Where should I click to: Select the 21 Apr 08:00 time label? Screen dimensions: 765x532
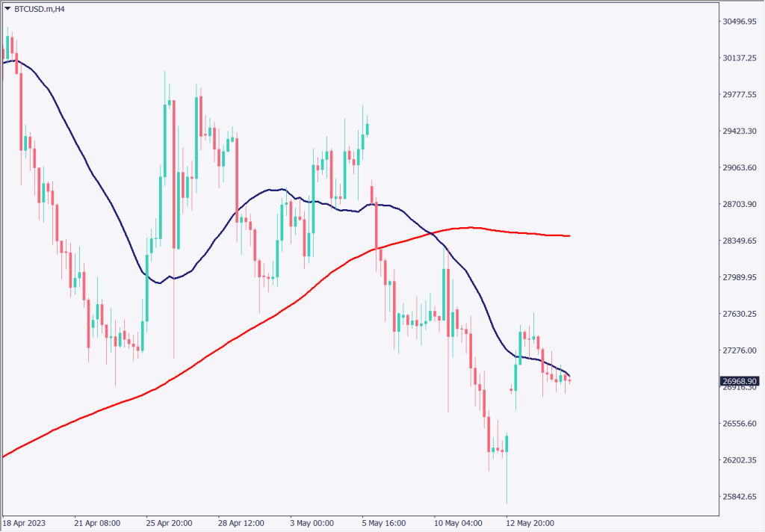pyautogui.click(x=96, y=522)
